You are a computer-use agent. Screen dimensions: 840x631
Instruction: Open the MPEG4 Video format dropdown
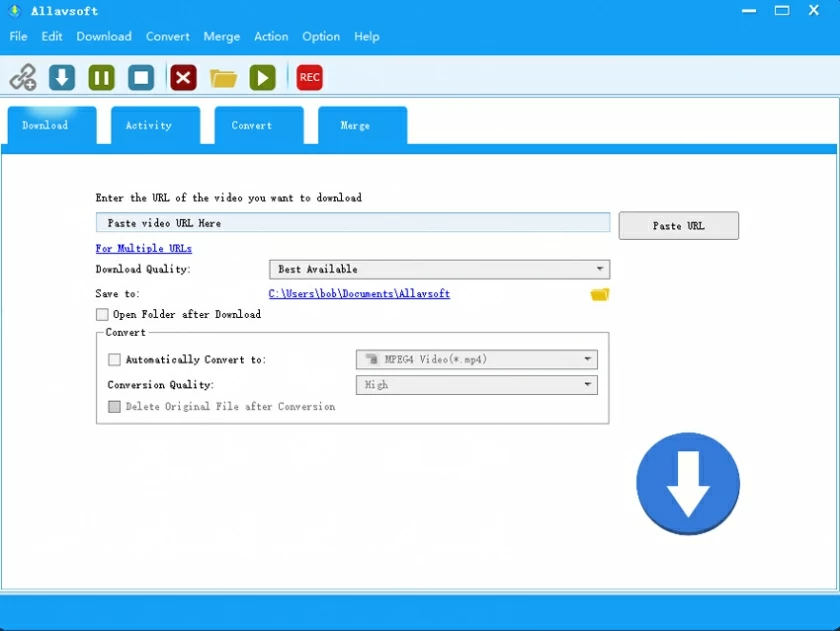pyautogui.click(x=476, y=360)
